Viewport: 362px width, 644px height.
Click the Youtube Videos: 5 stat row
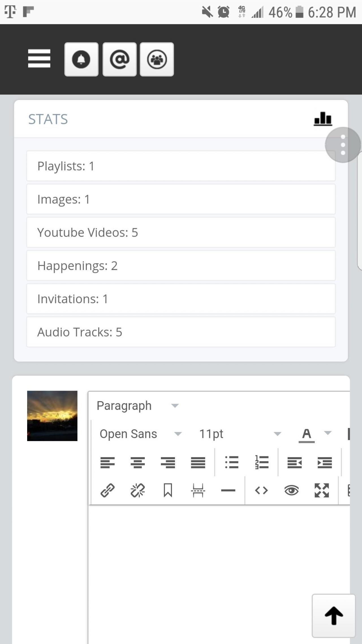tap(181, 232)
